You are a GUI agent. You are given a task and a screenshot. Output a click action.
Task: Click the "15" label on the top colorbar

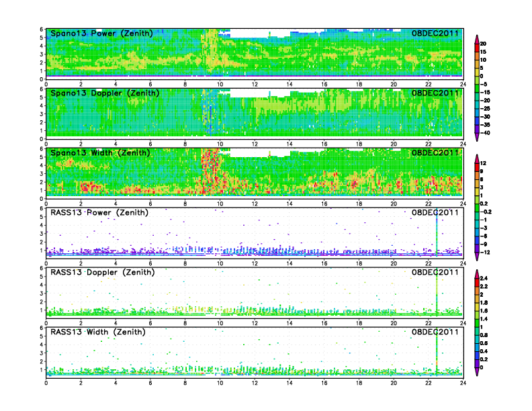click(483, 52)
